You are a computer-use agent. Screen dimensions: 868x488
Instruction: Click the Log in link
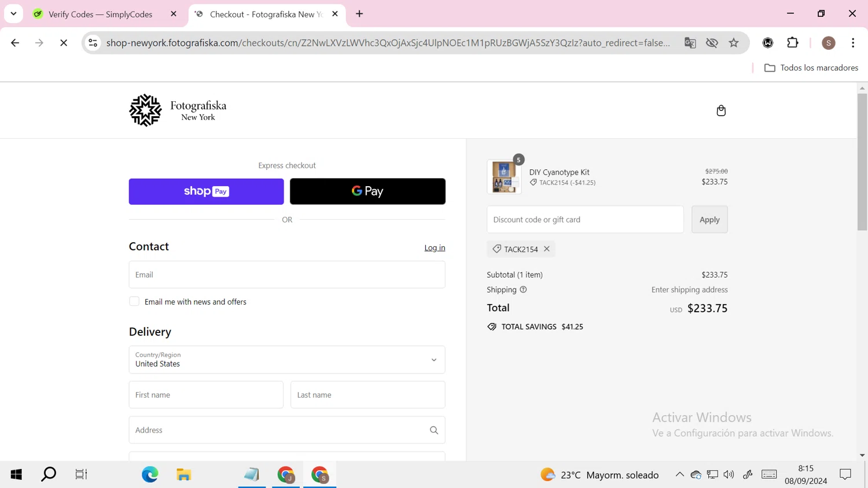pos(435,247)
